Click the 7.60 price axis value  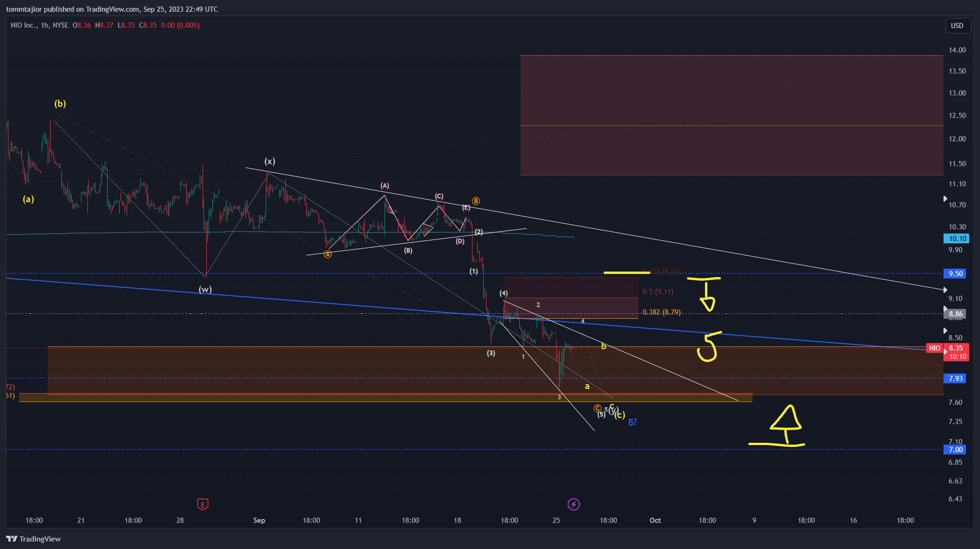955,403
